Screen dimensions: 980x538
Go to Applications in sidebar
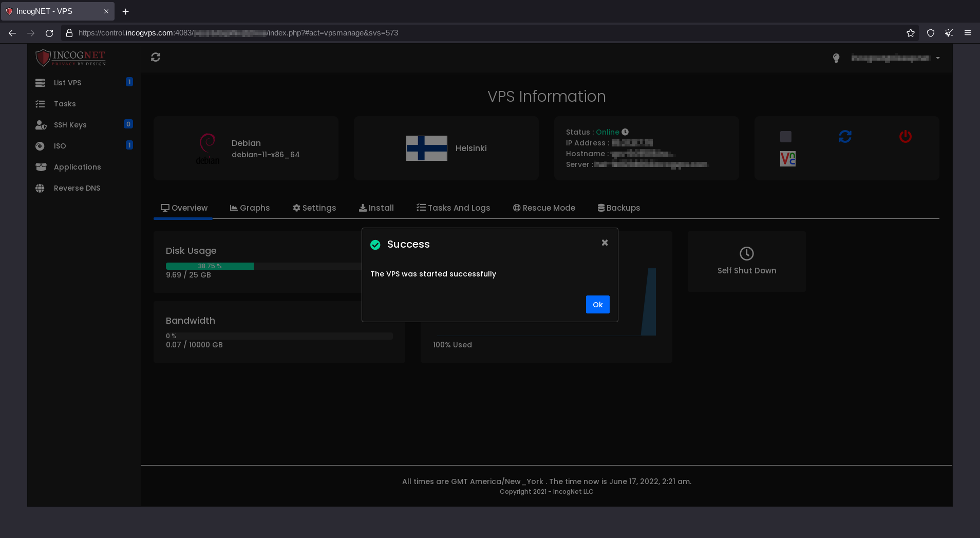pyautogui.click(x=77, y=167)
